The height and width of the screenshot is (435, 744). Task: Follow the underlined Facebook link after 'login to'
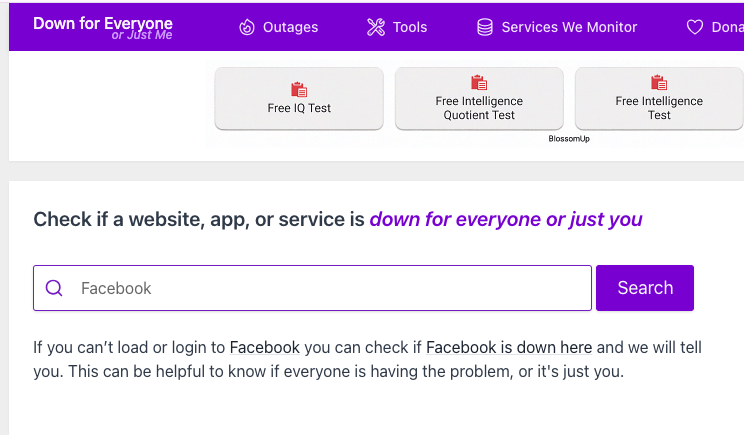tap(265, 348)
